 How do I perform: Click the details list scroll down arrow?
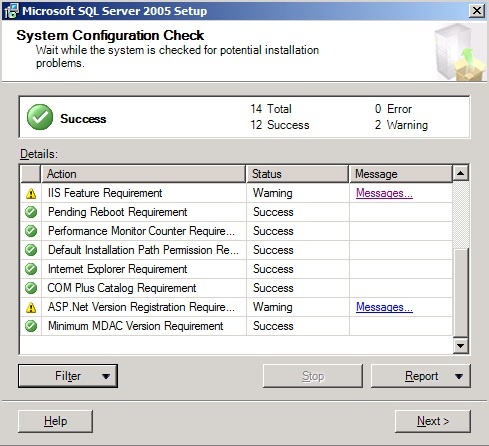point(461,346)
